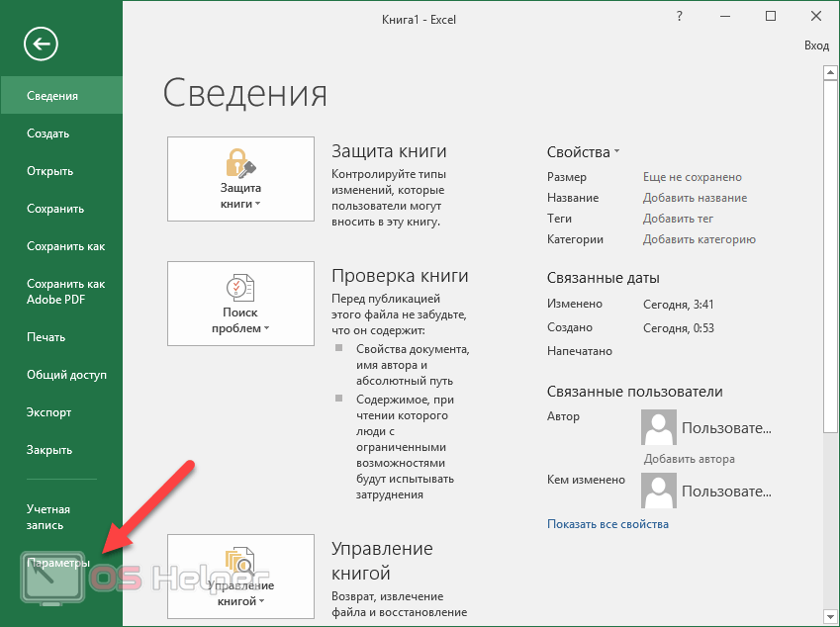Click the back arrow circle icon
The height and width of the screenshot is (627, 840).
pyautogui.click(x=42, y=44)
